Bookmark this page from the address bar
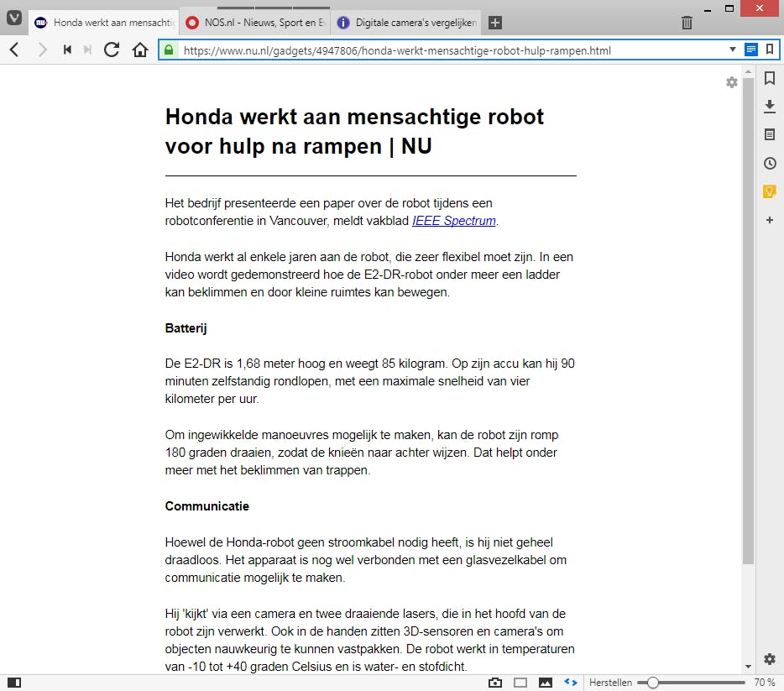Screen dimensions: 784x691 [x=770, y=50]
